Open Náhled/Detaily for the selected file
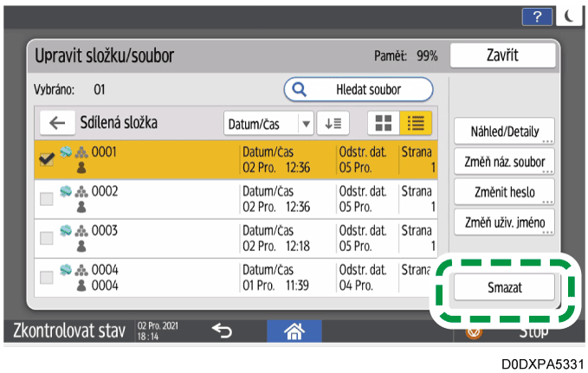The image size is (588, 373). [x=505, y=132]
